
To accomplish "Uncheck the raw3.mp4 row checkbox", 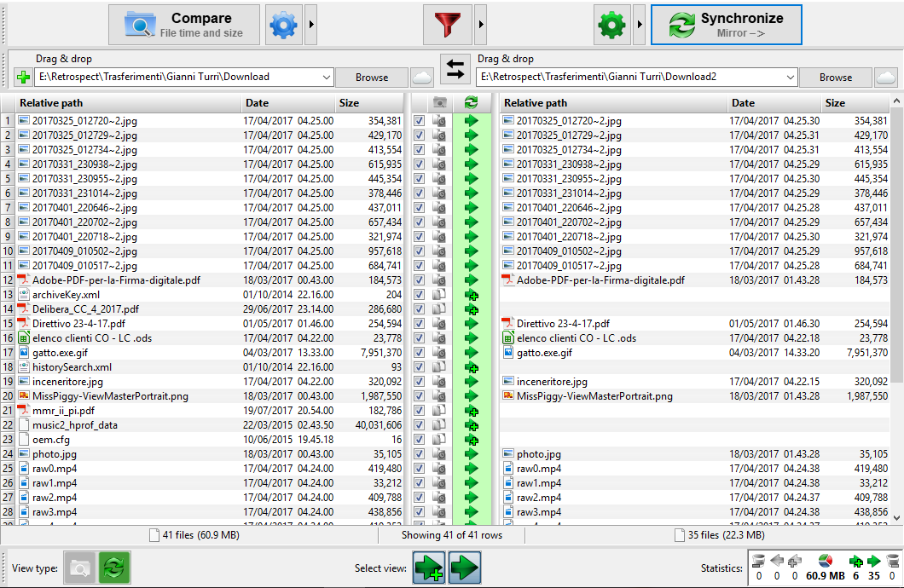I will click(x=419, y=512).
